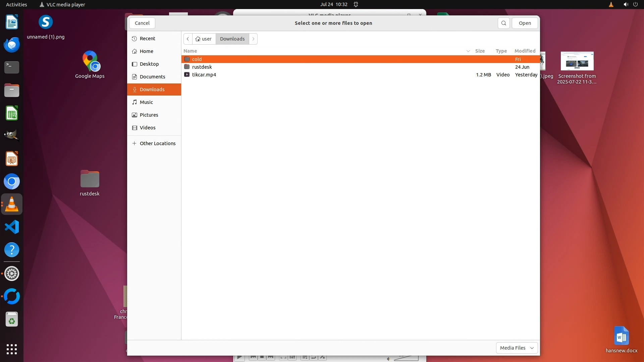The height and width of the screenshot is (362, 644).
Task: Open Videos location in sidebar
Action: coord(147,128)
